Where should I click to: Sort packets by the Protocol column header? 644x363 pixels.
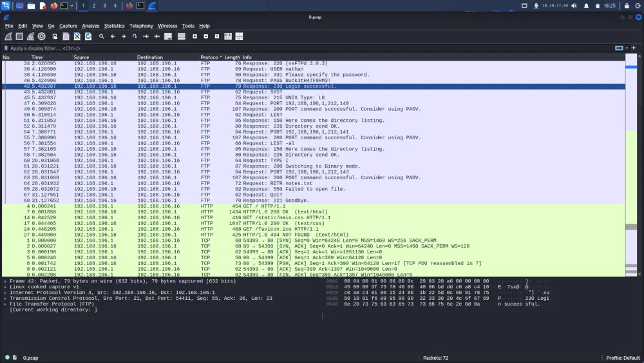coord(211,57)
